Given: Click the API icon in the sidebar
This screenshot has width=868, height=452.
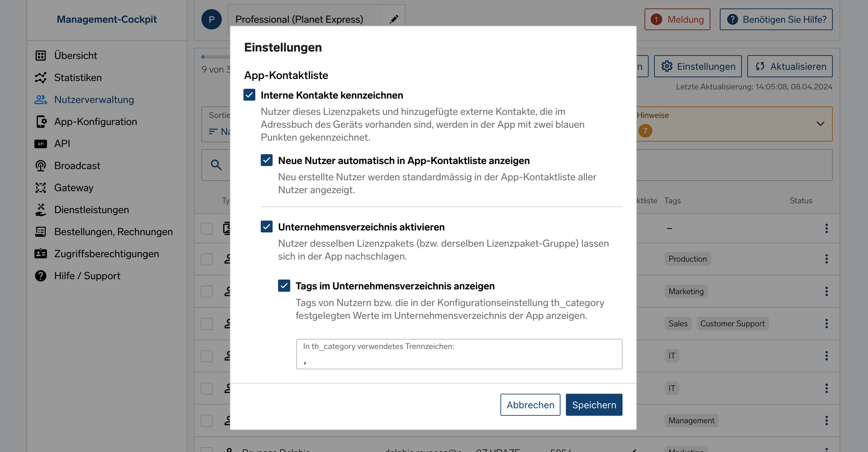Looking at the screenshot, I should (x=41, y=144).
